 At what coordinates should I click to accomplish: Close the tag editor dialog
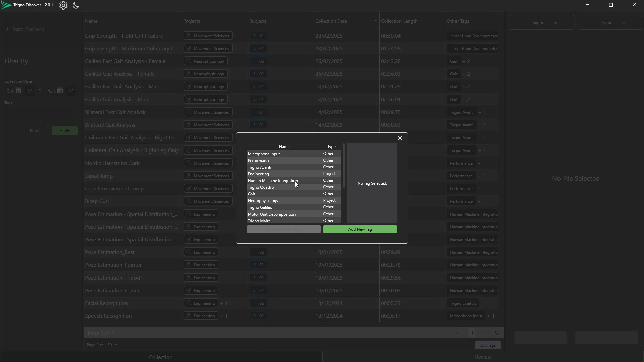tap(400, 138)
